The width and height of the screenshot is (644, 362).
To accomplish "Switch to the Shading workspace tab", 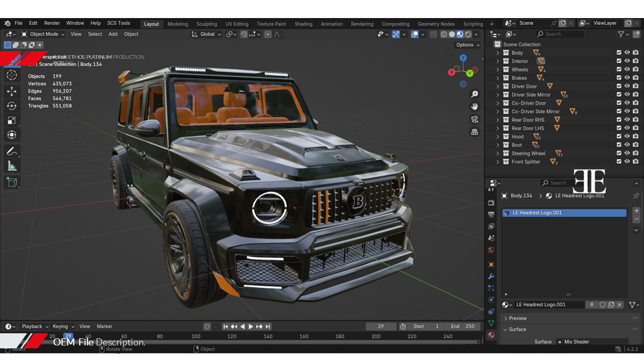I will click(303, 24).
